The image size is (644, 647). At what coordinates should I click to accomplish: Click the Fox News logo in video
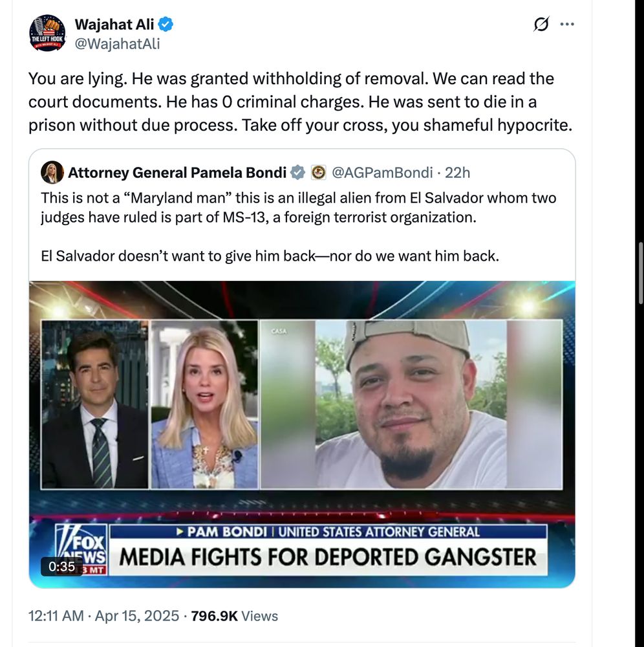click(x=81, y=549)
